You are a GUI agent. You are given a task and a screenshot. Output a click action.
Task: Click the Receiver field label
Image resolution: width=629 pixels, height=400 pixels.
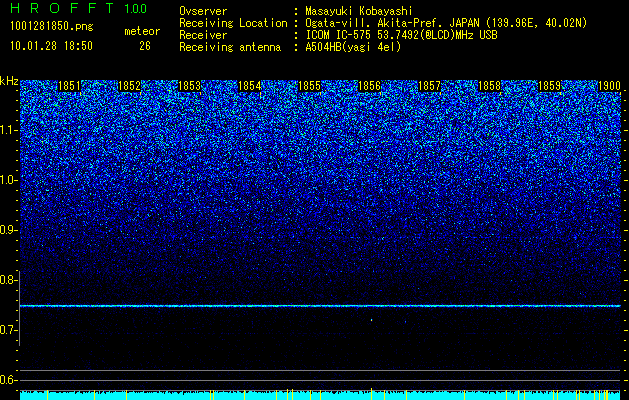203,35
